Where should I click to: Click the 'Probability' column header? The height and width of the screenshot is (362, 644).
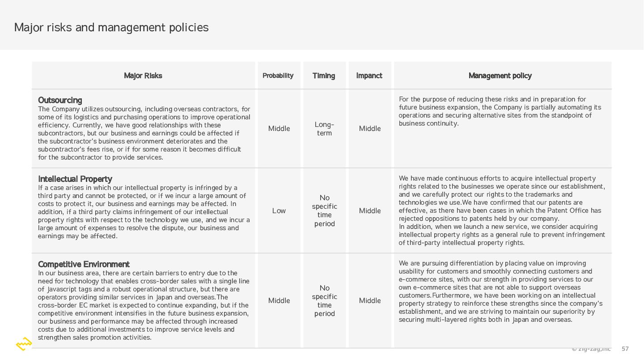[x=278, y=76]
